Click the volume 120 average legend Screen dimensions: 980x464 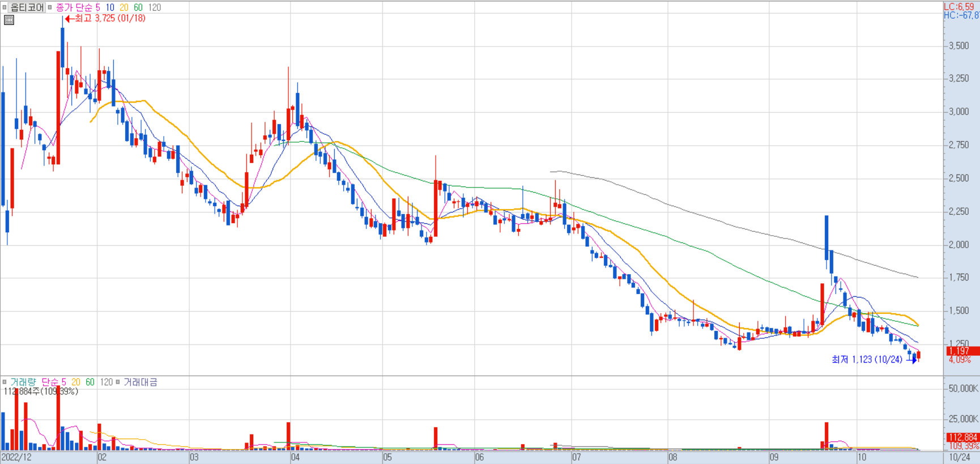[106, 382]
